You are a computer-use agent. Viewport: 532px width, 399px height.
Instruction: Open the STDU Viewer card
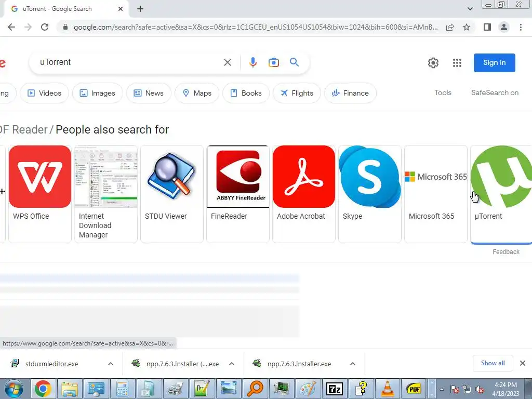(x=172, y=194)
